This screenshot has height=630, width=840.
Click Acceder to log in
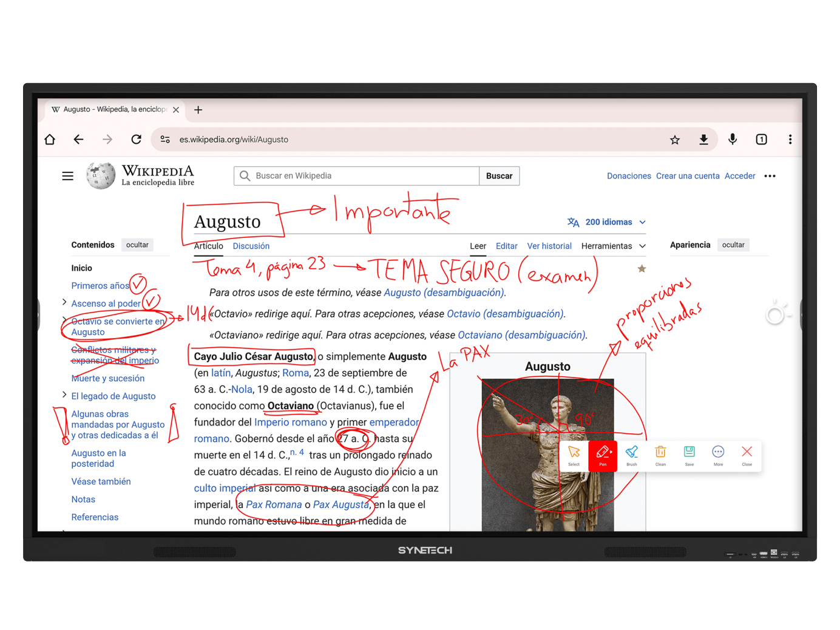coord(740,176)
